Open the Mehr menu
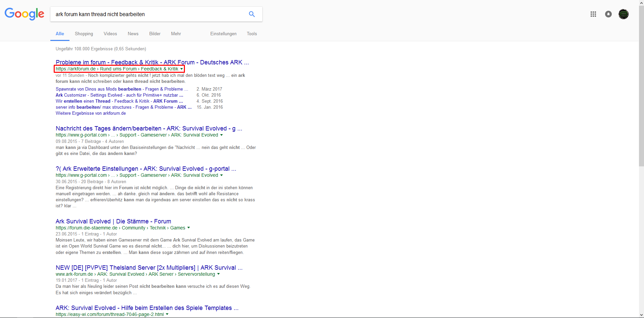Image resolution: width=644 pixels, height=318 pixels. 176,34
